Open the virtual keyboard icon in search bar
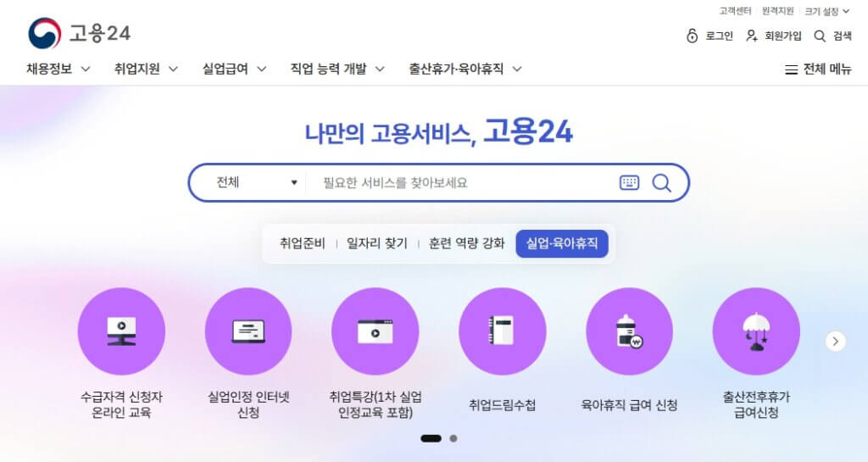The width and height of the screenshot is (868, 462). (630, 182)
